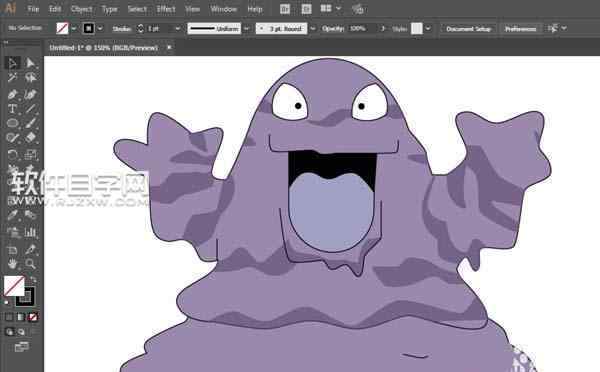This screenshot has height=372, width=600.
Task: Open the Edit menu
Action: tap(55, 9)
